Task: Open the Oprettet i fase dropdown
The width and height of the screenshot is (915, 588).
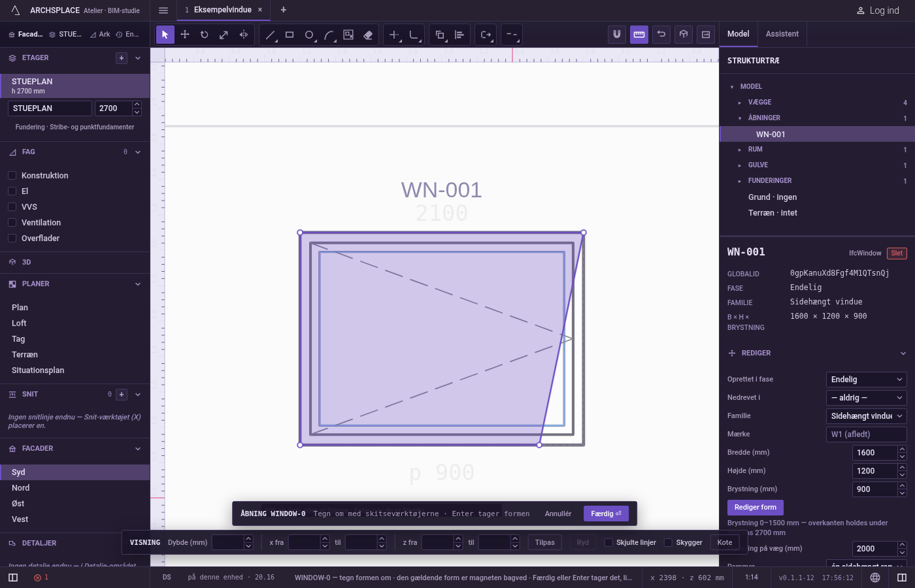Action: [867, 380]
